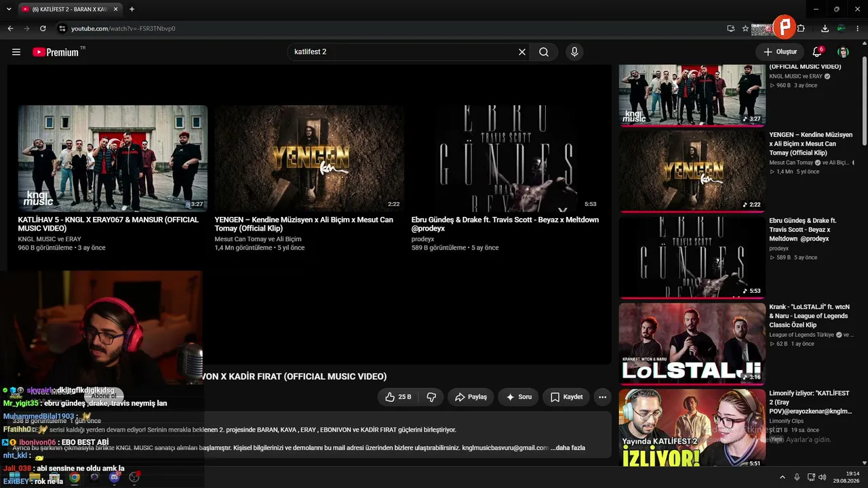Image resolution: width=868 pixels, height=488 pixels.
Task: Click the video title ending KADİR FIRAT
Action: point(295,376)
